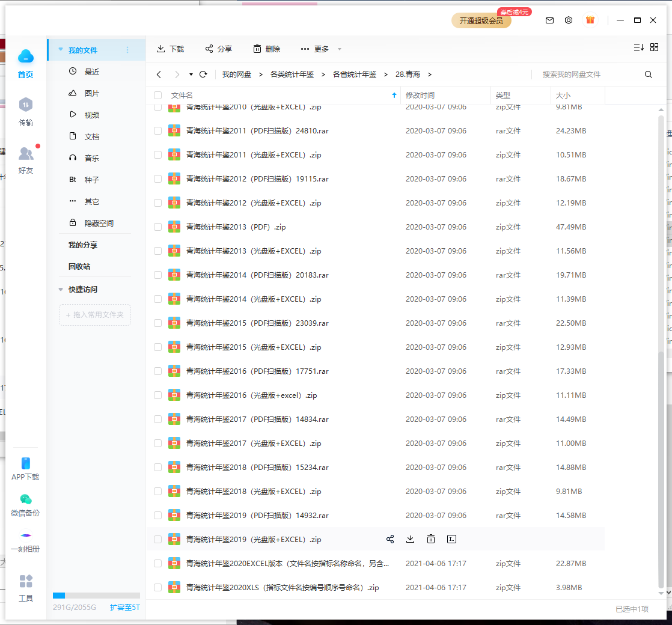Download the 青海统计年鉴2019 光盘版 file
This screenshot has height=625, width=672.
coord(410,539)
